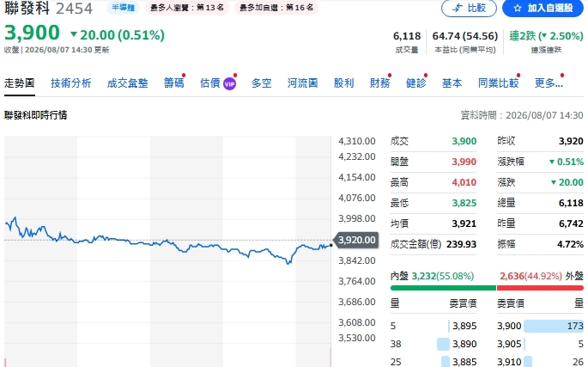Select the 股利 tab
Viewport: 588px width, 367px height.
coord(344,83)
